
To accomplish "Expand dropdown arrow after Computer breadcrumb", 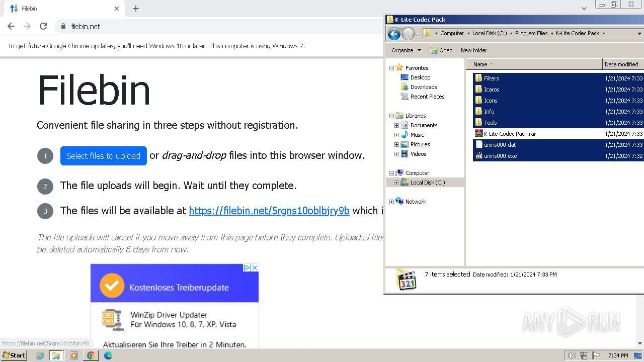I will (x=468, y=33).
